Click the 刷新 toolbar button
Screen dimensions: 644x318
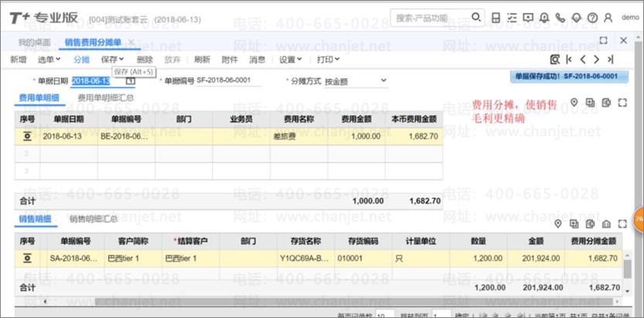[202, 60]
